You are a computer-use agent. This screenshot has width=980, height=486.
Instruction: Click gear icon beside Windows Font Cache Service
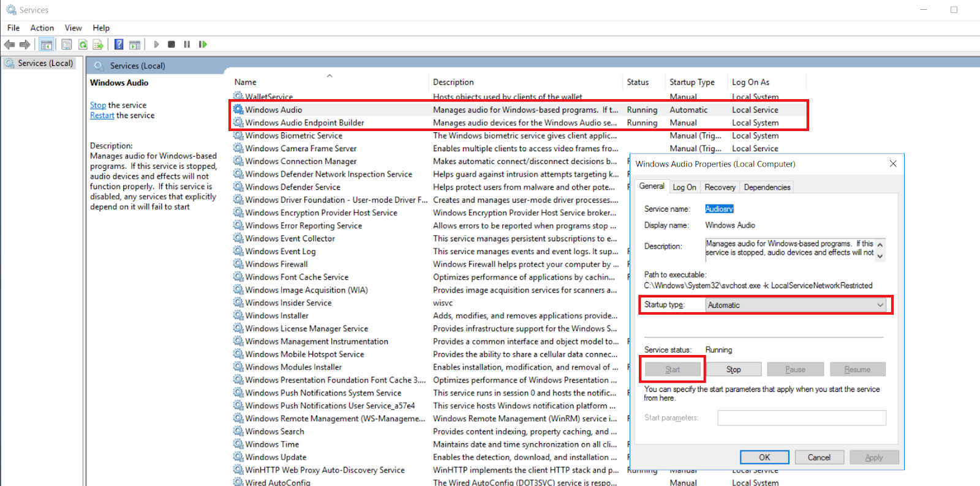coord(238,277)
